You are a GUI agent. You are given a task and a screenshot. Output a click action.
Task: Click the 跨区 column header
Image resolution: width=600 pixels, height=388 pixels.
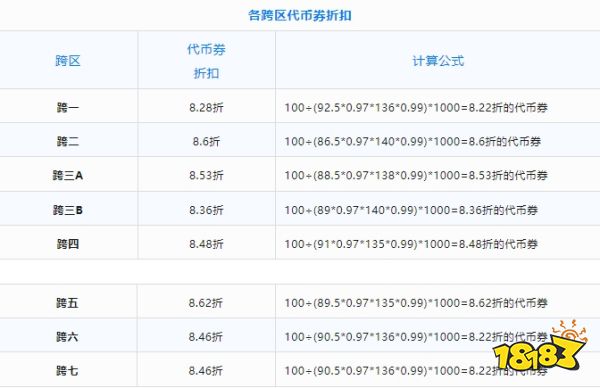tap(68, 61)
